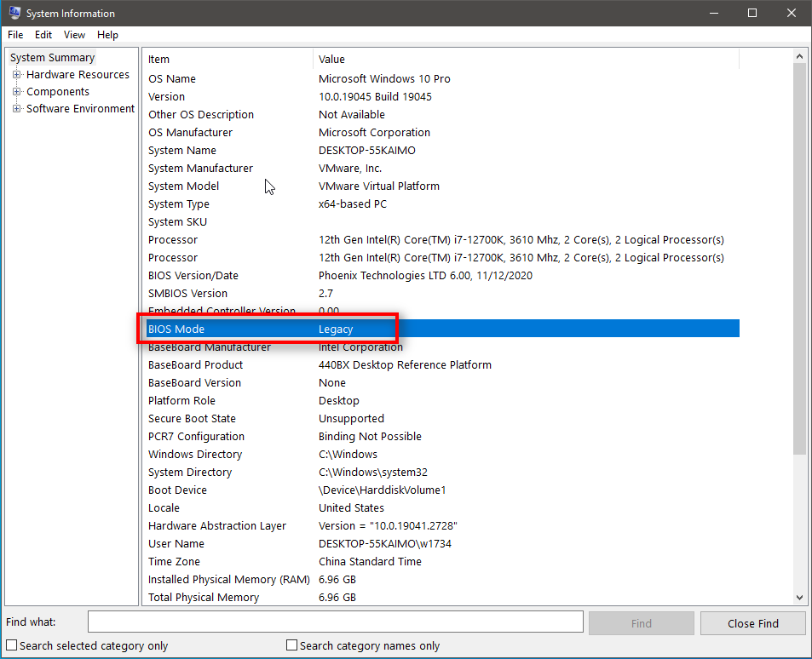Click the Microsoft Windows 10 Pro value
The height and width of the screenshot is (659, 812).
tap(384, 78)
